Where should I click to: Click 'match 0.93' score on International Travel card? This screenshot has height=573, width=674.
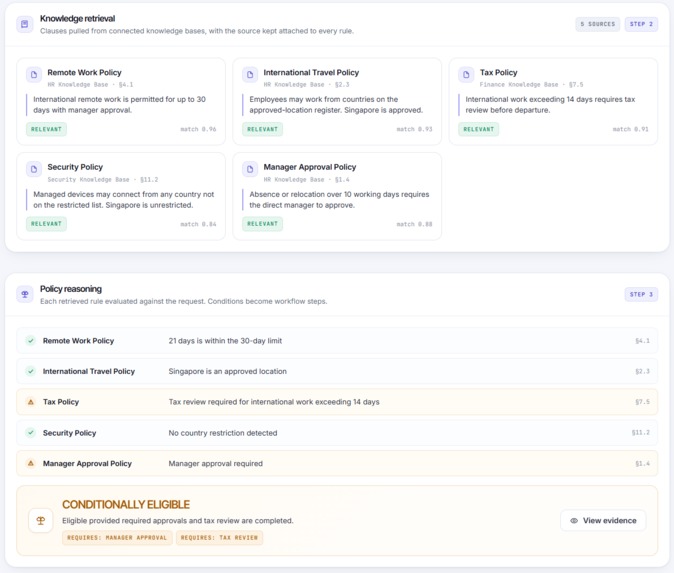tap(414, 129)
